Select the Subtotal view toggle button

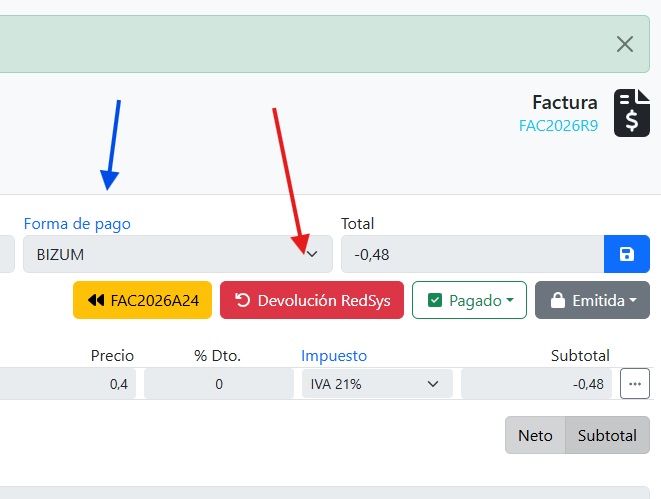[x=607, y=435]
